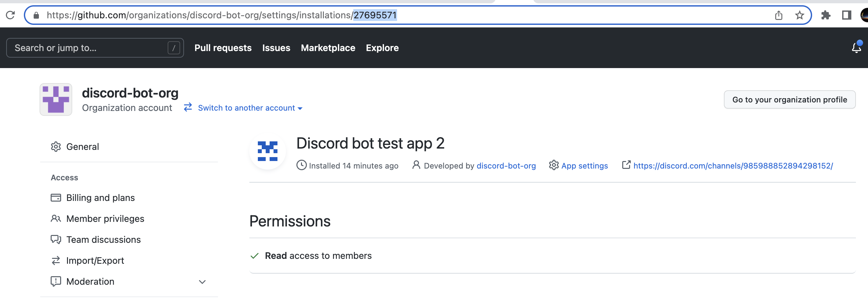Open Member privileges settings
The width and height of the screenshot is (868, 305).
(105, 219)
